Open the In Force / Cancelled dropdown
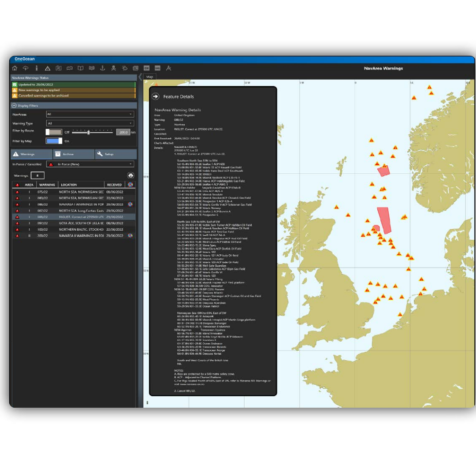The width and height of the screenshot is (476, 476). [x=90, y=164]
